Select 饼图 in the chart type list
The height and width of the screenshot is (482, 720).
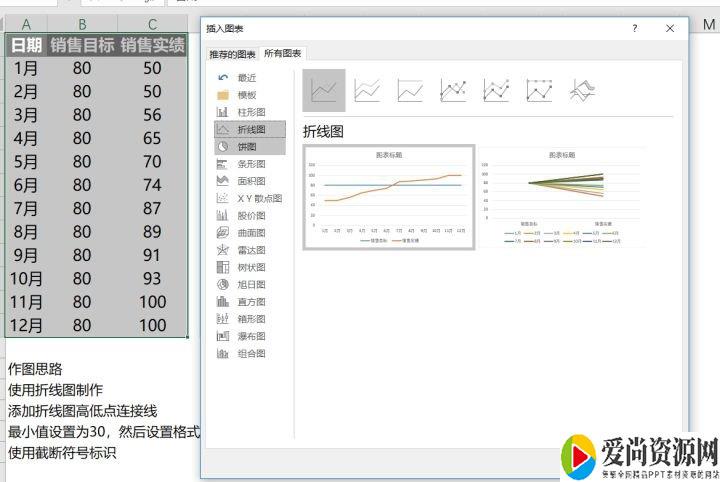[249, 146]
